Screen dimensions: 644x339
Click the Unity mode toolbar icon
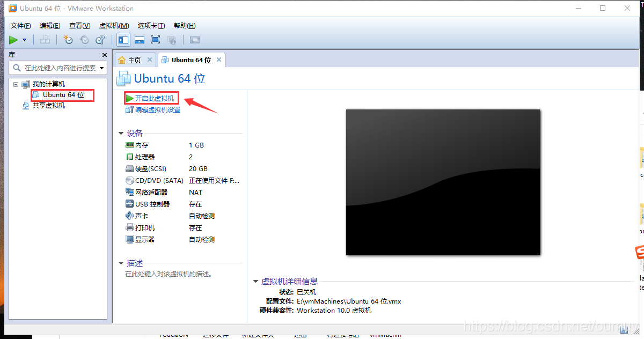point(172,40)
